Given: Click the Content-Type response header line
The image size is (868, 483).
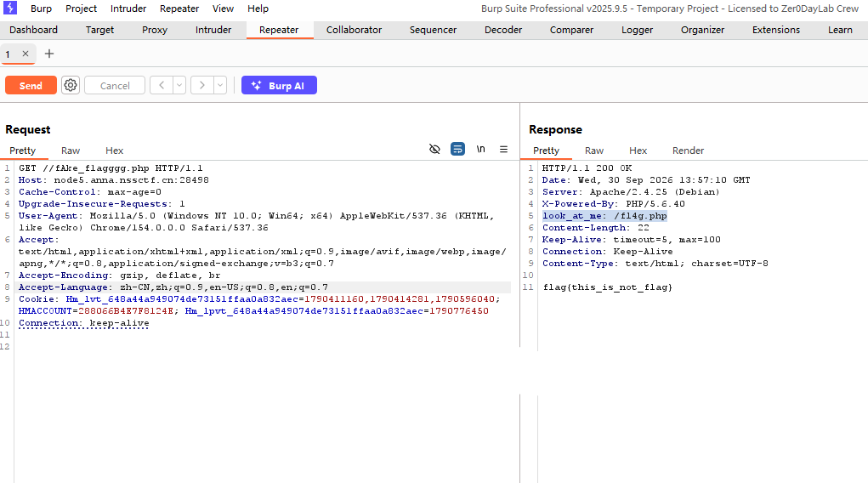Looking at the screenshot, I should [x=655, y=263].
